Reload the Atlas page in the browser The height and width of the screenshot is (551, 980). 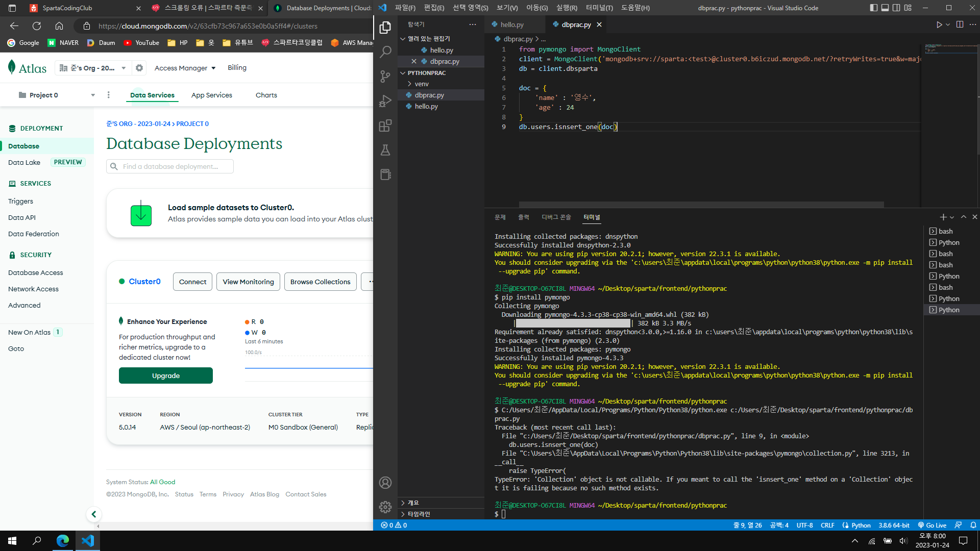(37, 26)
